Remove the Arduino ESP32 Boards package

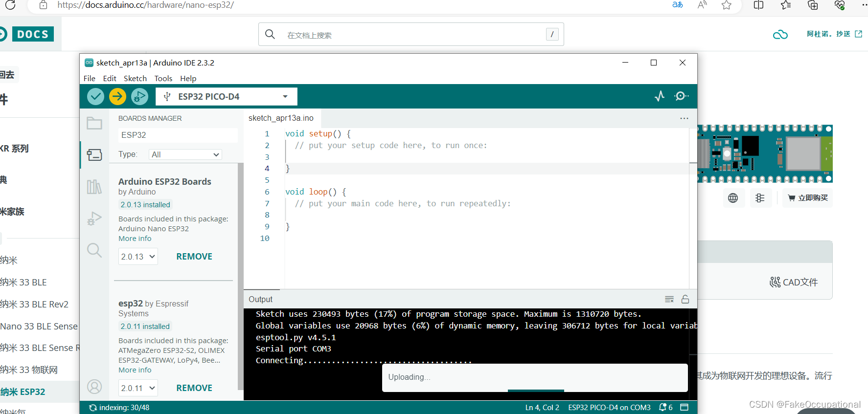[x=194, y=257]
